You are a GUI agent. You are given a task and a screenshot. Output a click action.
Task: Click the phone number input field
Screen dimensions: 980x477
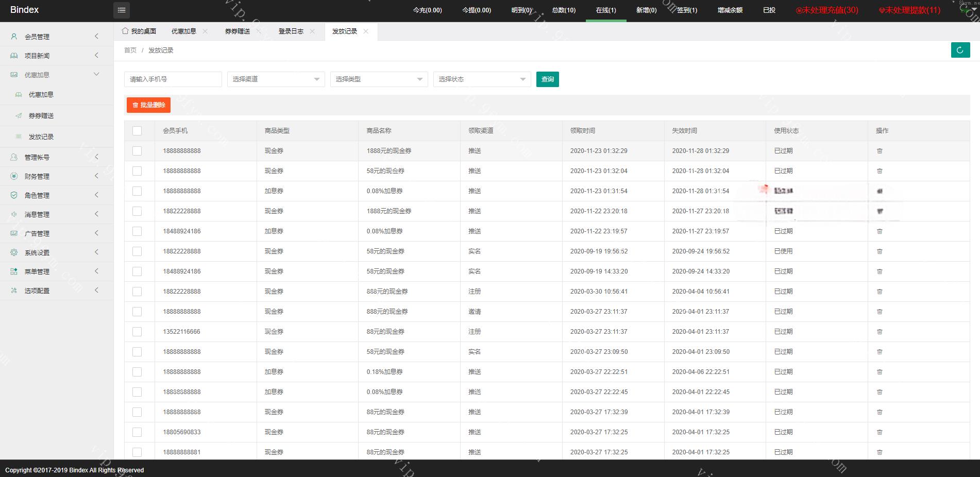(x=173, y=79)
